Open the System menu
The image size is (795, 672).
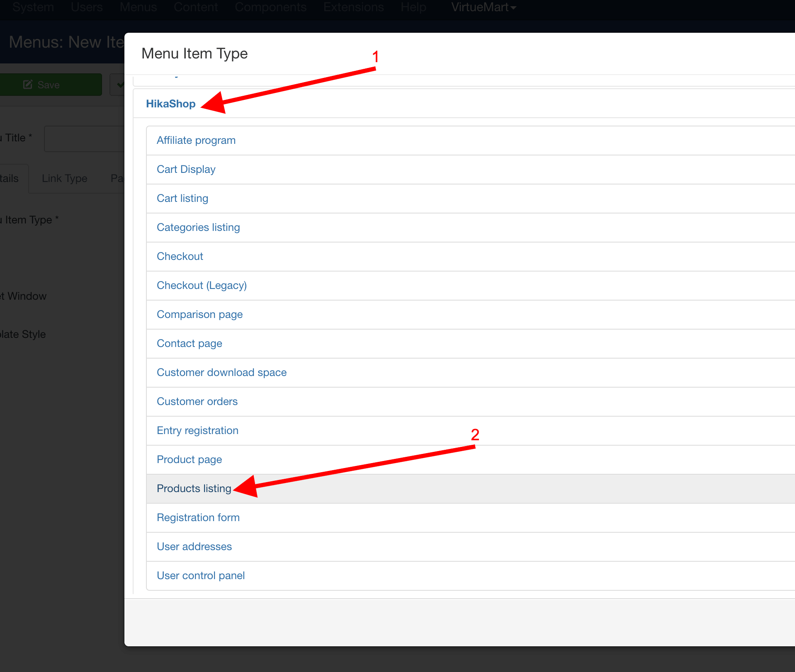[x=33, y=7]
